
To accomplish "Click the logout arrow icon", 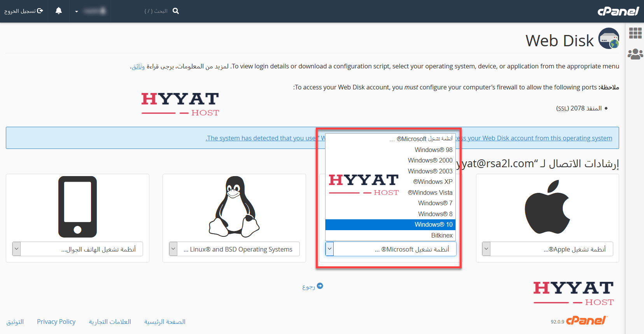I will [40, 11].
